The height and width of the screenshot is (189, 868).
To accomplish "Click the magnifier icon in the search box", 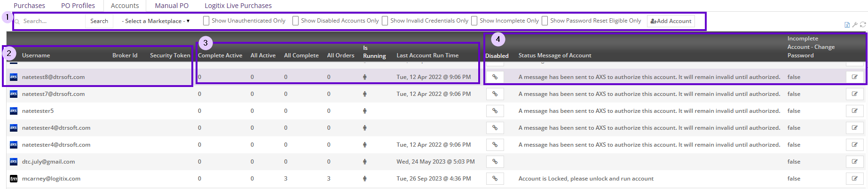I will tap(17, 21).
